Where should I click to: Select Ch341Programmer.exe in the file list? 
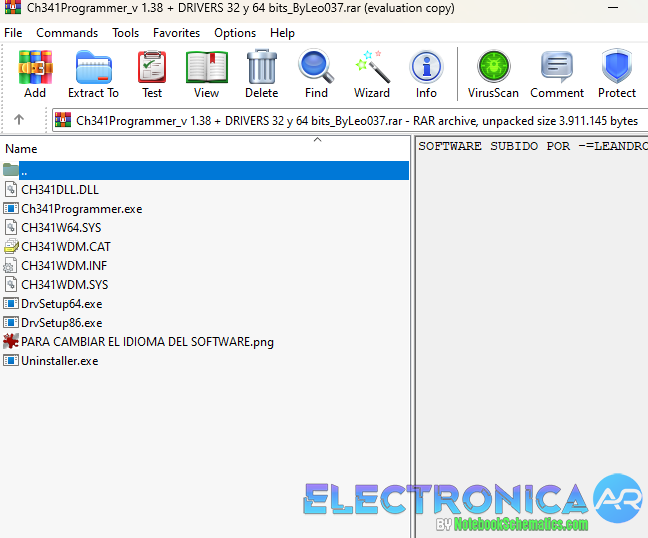coord(82,209)
